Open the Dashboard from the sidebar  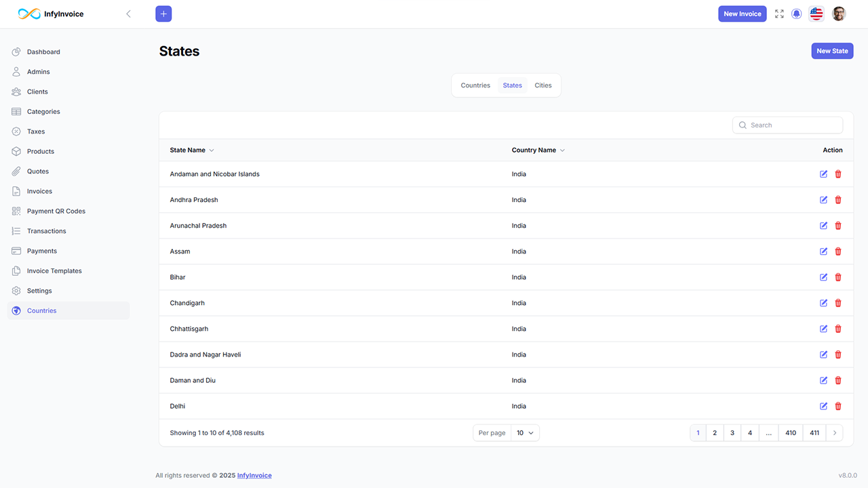coord(43,52)
